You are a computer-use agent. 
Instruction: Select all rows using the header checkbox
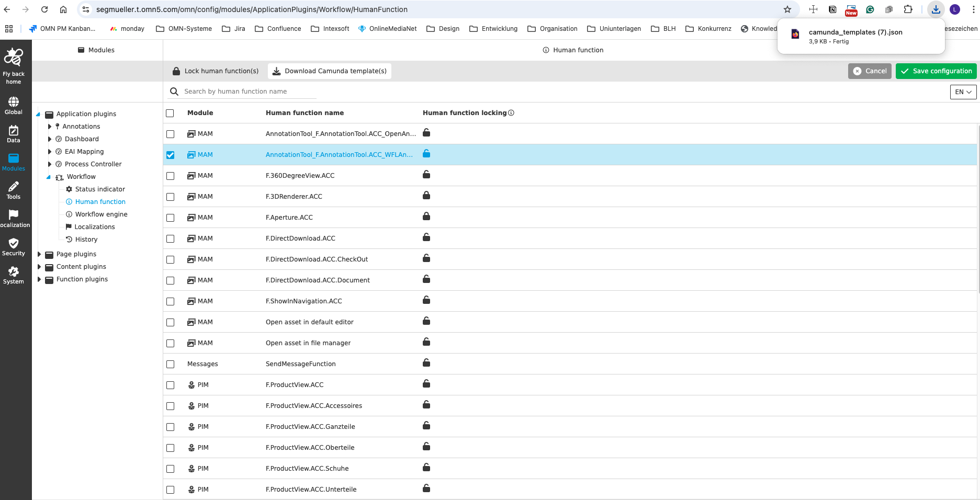[x=170, y=113]
